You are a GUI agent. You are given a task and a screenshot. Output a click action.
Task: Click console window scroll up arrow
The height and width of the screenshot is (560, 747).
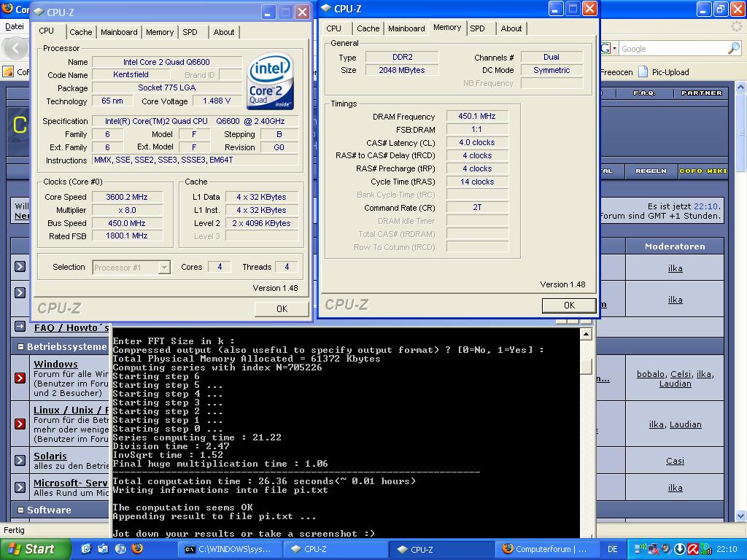tap(586, 334)
